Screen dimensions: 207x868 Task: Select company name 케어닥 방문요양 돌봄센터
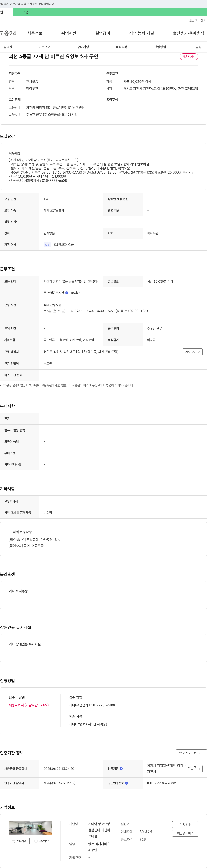[x=99, y=830]
